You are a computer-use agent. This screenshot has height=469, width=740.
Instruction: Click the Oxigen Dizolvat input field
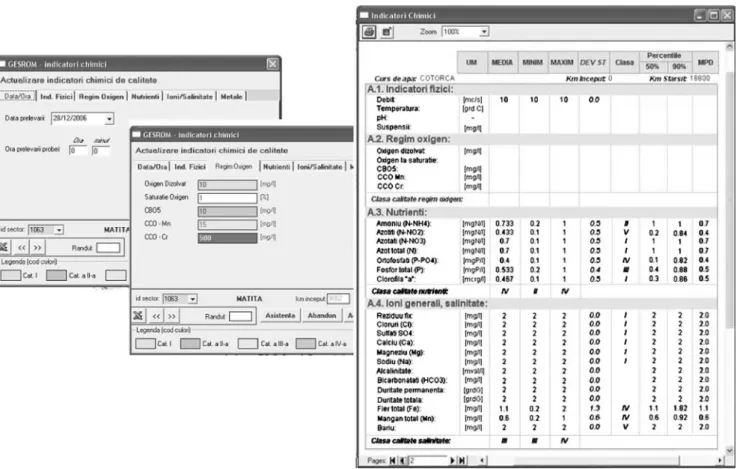227,184
